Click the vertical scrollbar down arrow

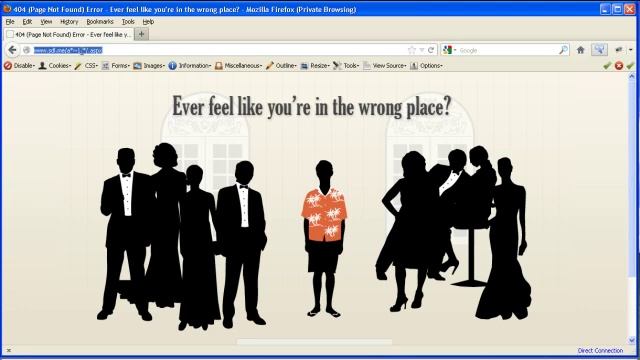pos(632,340)
